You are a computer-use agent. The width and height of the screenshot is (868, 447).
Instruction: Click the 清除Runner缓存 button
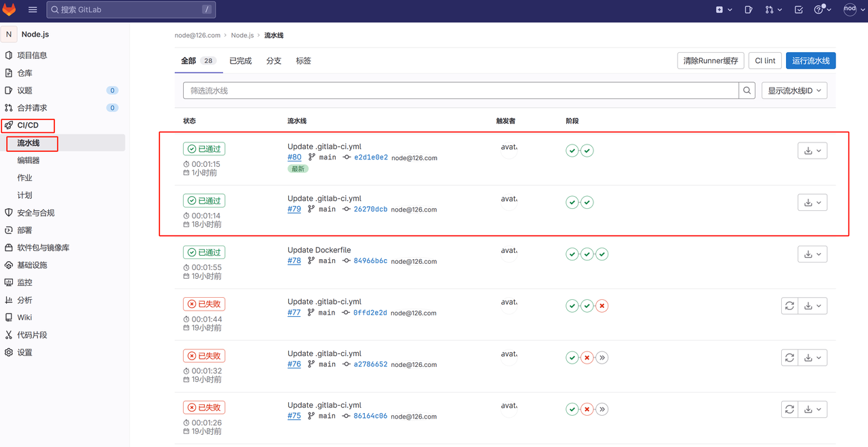pos(711,61)
